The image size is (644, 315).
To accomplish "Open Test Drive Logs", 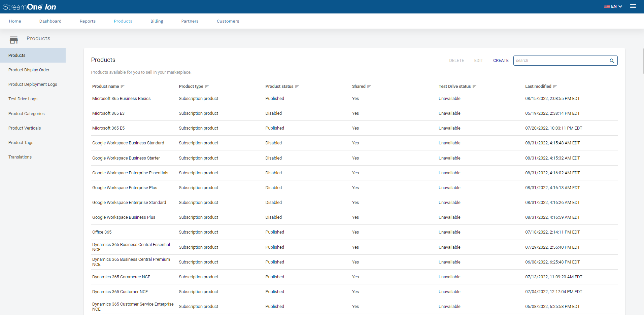I will tap(23, 99).
